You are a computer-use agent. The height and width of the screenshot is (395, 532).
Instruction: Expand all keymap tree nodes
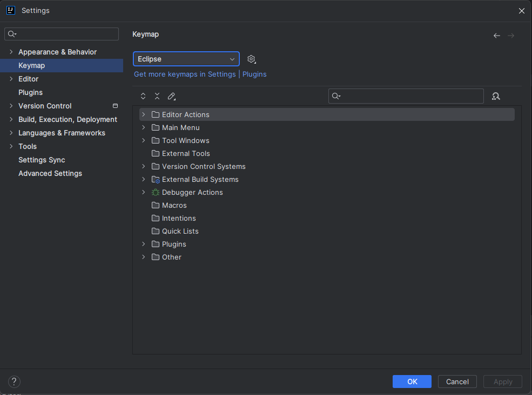[x=143, y=96]
